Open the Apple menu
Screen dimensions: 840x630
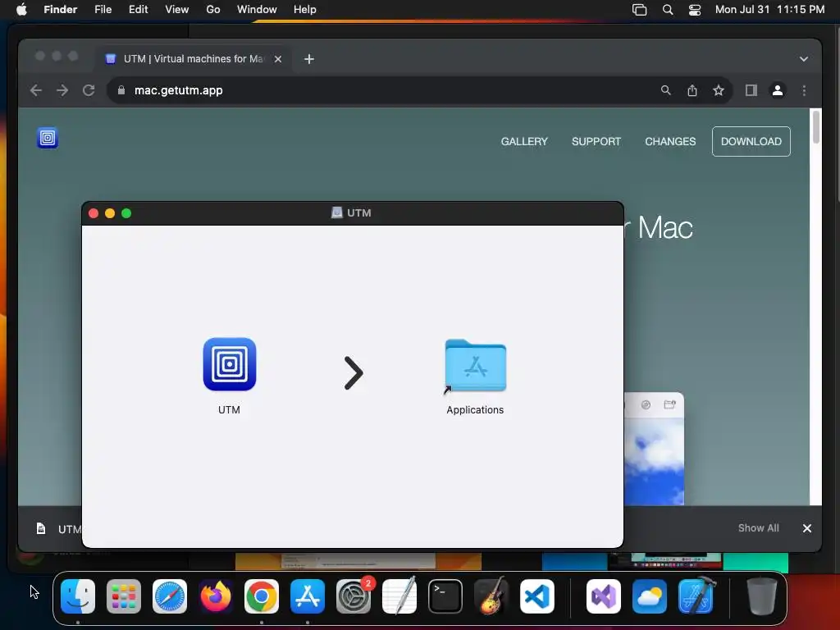tap(21, 10)
